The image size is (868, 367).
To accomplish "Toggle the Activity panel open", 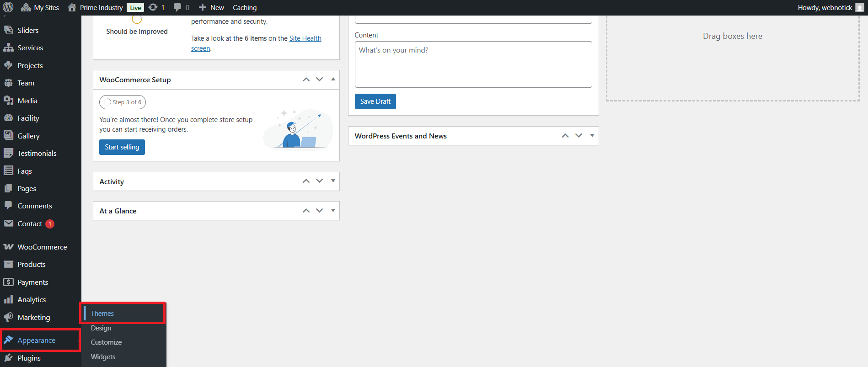I will point(333,181).
